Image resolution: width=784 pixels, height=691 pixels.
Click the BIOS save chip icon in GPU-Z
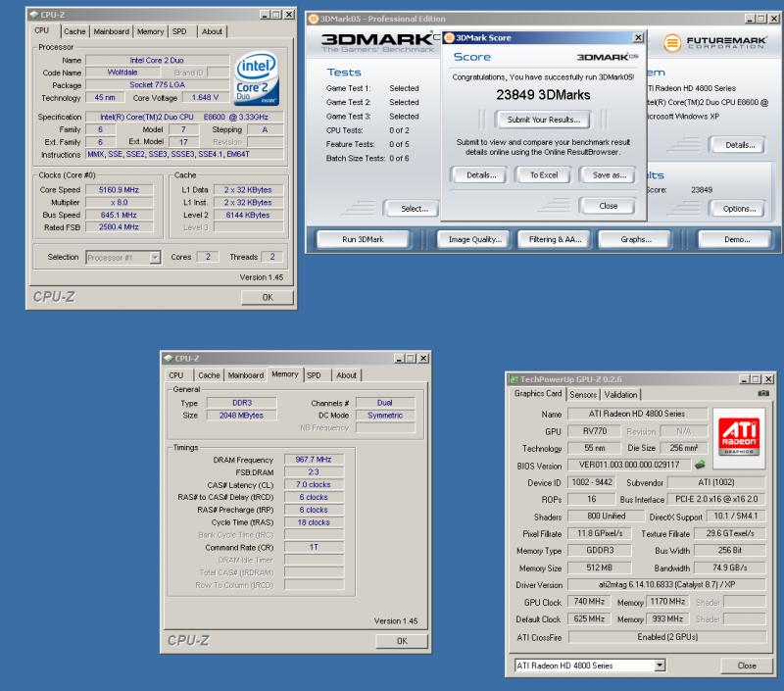700,465
